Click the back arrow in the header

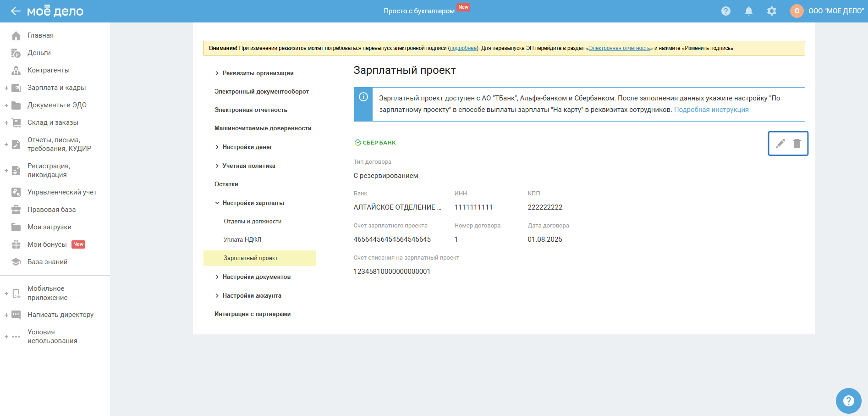pos(16,11)
